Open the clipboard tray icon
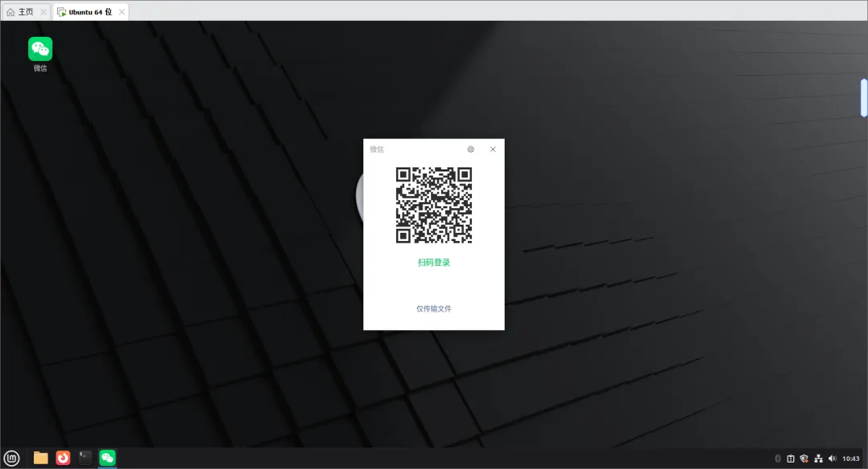Viewport: 868px width, 469px height. (791, 459)
